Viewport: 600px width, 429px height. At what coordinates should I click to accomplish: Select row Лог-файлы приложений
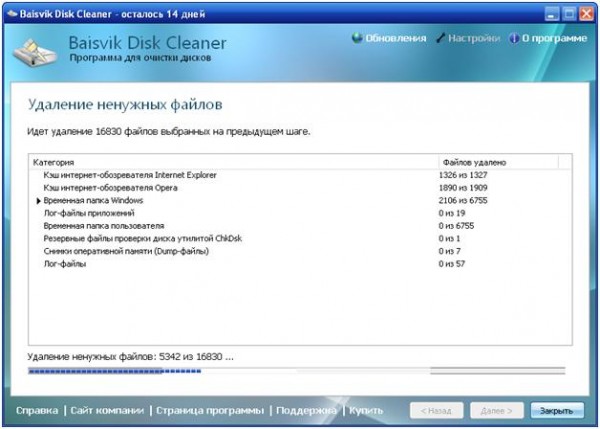click(x=300, y=213)
